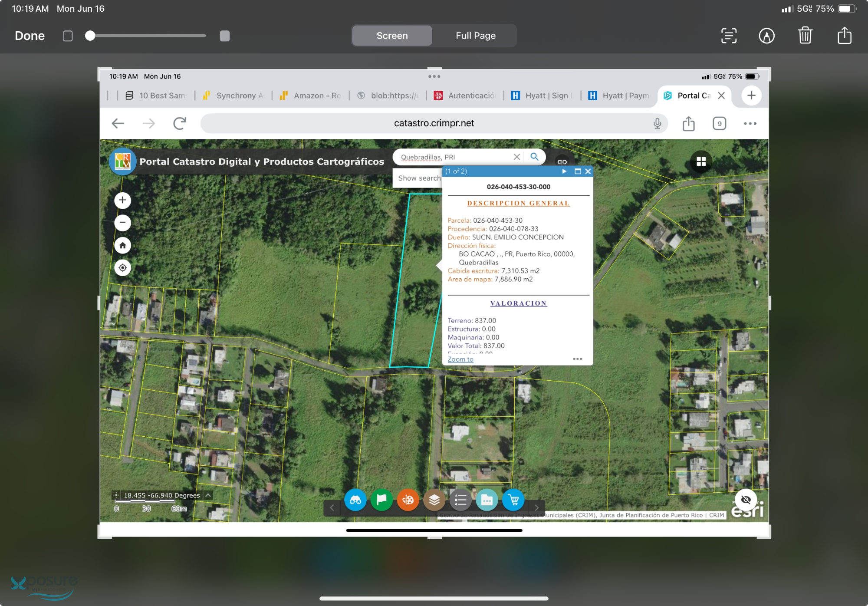Open the tab switcher showing 9
Image resolution: width=868 pixels, height=606 pixels.
(x=719, y=123)
